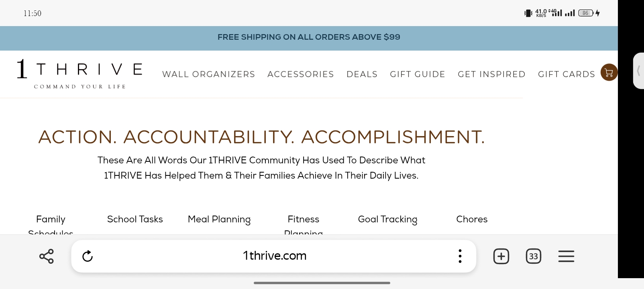This screenshot has height=289, width=644.
Task: Open the Wall Organizers menu
Action: coord(208,74)
